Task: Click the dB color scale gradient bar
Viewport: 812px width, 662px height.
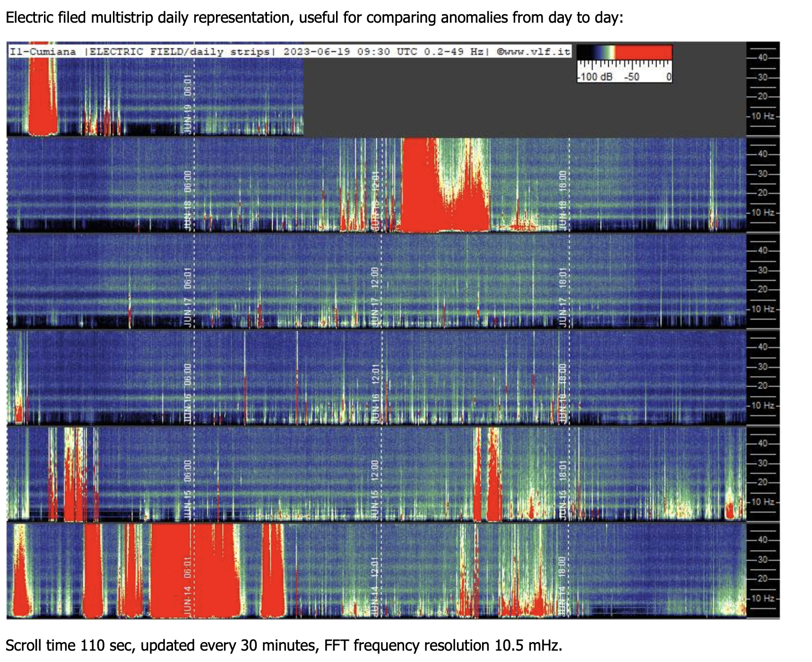Action: (x=624, y=52)
